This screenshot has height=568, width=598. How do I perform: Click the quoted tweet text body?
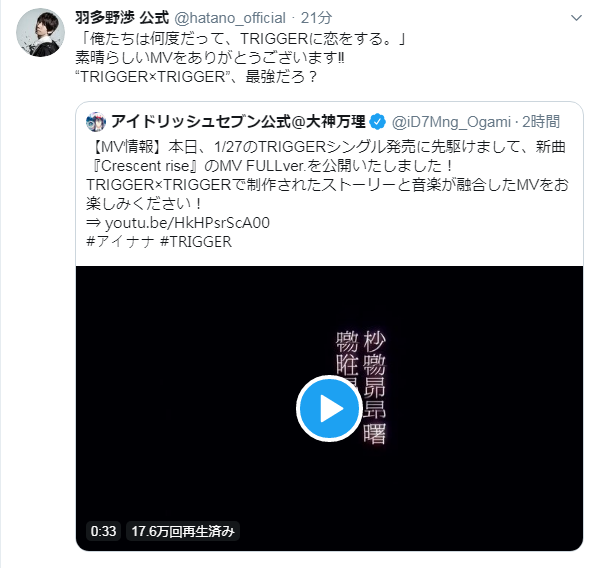coord(327,175)
